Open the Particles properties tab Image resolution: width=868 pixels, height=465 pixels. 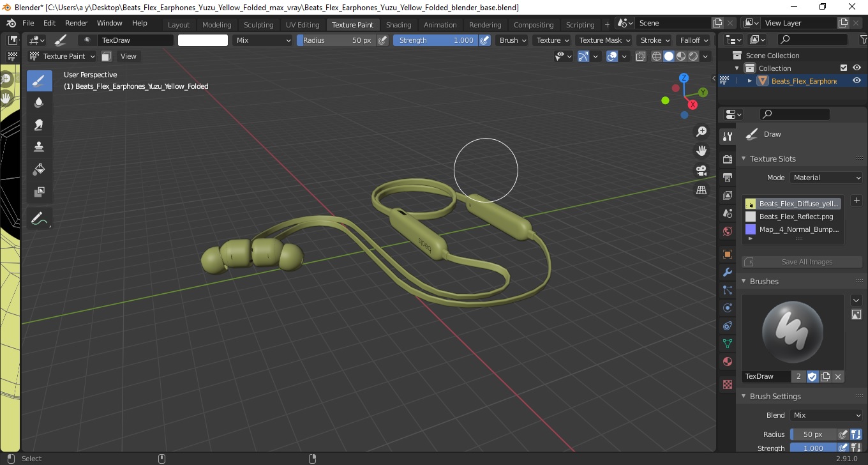pos(727,290)
